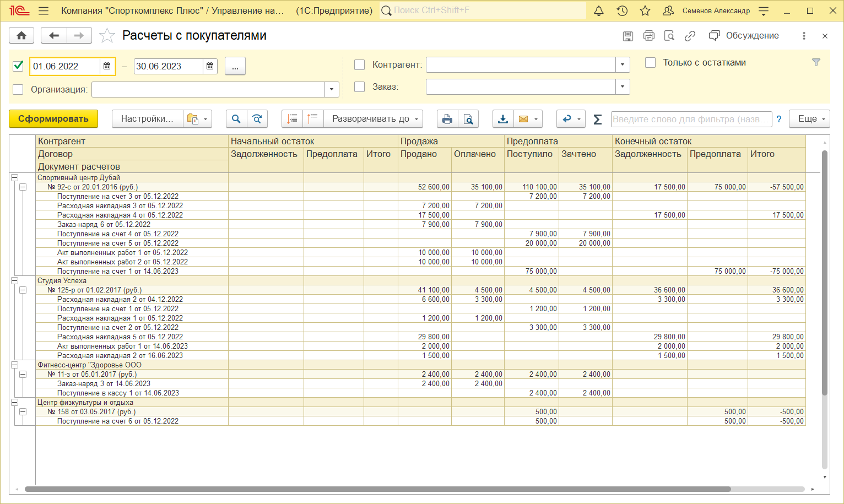The image size is (844, 504).
Task: Open help question mark
Action: point(779,119)
